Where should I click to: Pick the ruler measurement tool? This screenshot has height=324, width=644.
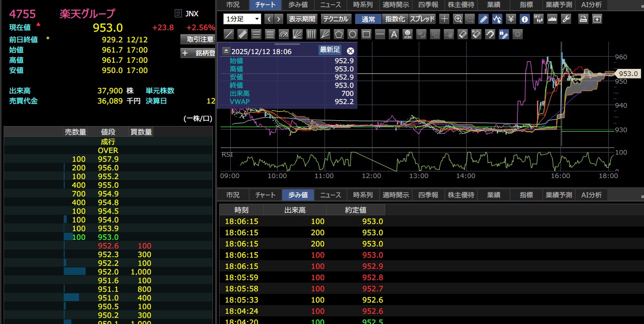243,35
